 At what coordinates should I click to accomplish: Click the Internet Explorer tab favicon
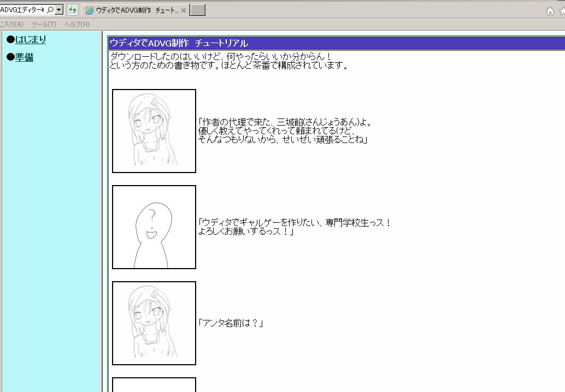(89, 11)
